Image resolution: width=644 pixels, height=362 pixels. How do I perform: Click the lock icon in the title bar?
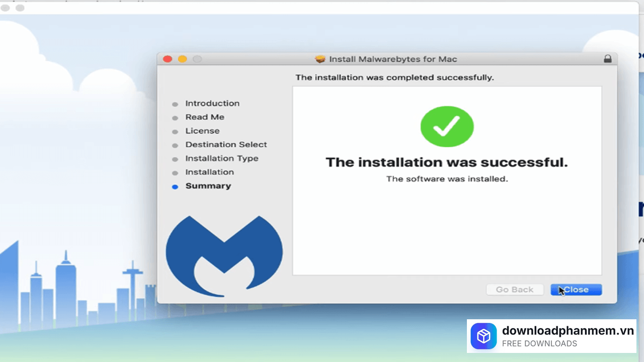pyautogui.click(x=608, y=59)
